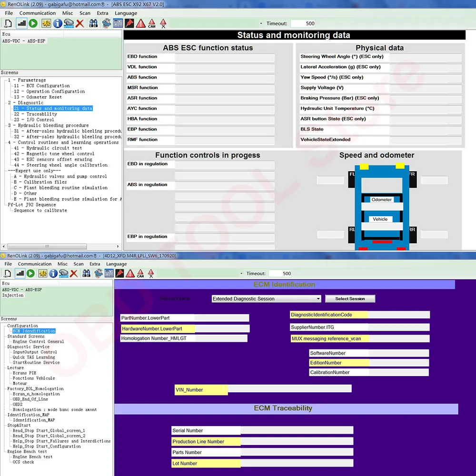
Task: Click the red X icon in the upper ABS ESC toolbar
Action: [80, 23]
